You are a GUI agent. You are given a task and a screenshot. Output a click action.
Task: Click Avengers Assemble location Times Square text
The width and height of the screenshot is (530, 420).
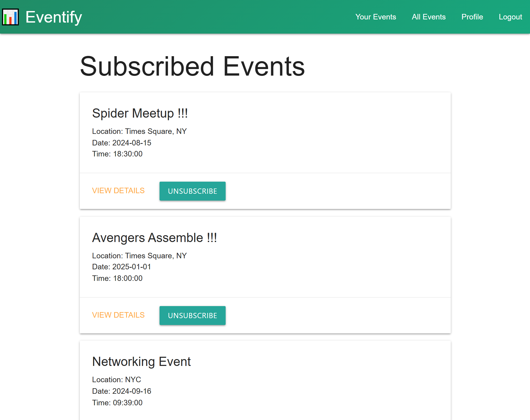[x=139, y=256]
